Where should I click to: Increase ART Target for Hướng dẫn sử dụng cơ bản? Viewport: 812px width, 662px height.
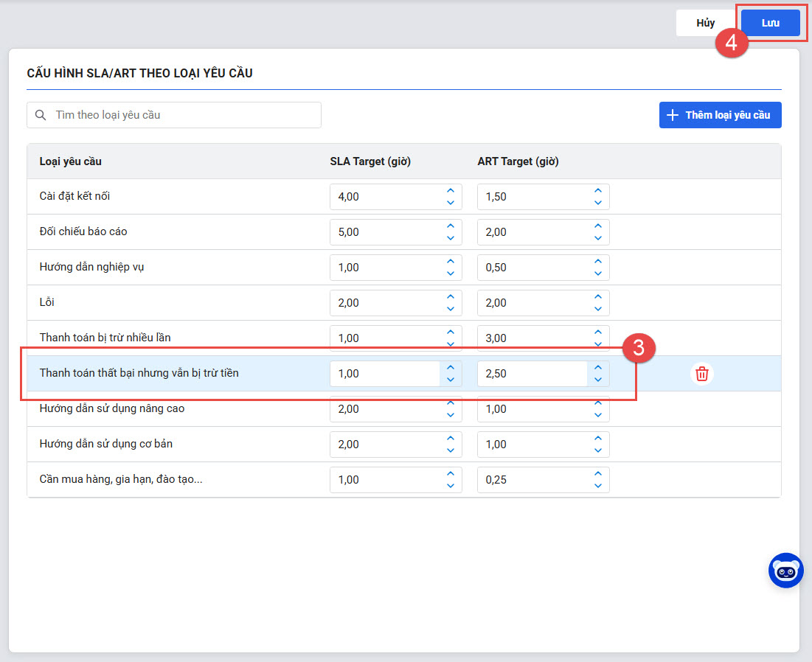coord(598,439)
